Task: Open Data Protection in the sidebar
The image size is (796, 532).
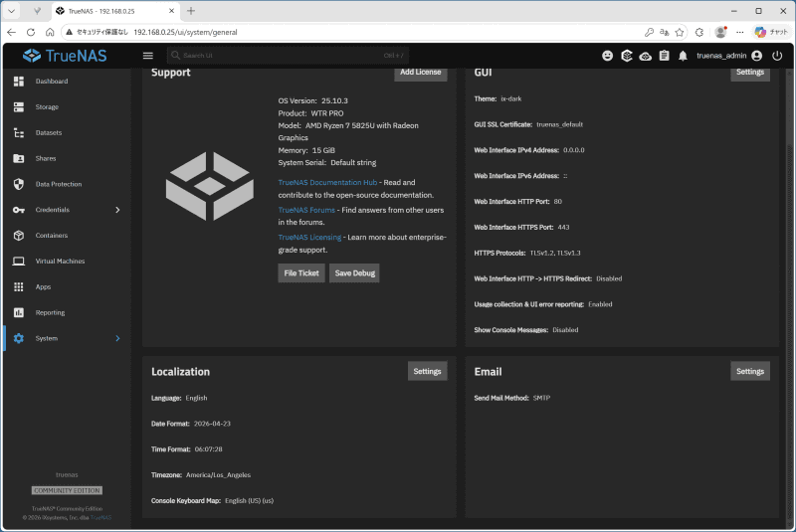Action: pyautogui.click(x=67, y=184)
